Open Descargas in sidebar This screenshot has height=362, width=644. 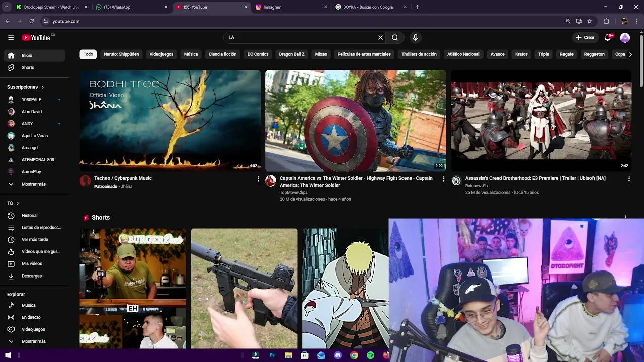[x=34, y=276]
